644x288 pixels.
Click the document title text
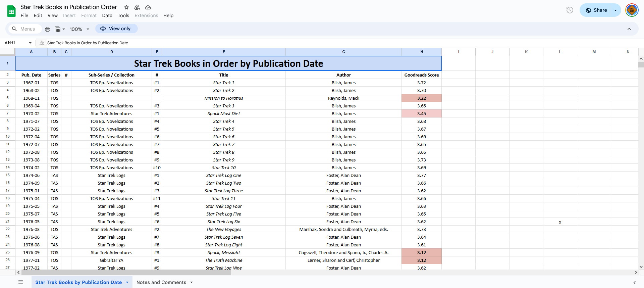click(x=69, y=7)
